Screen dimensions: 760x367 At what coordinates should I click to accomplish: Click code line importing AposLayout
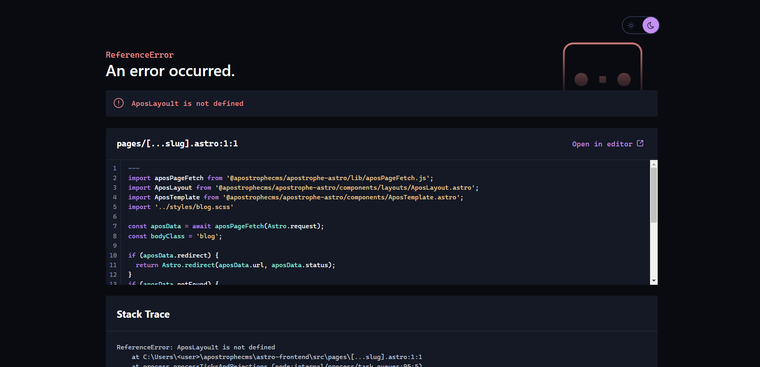(x=303, y=188)
